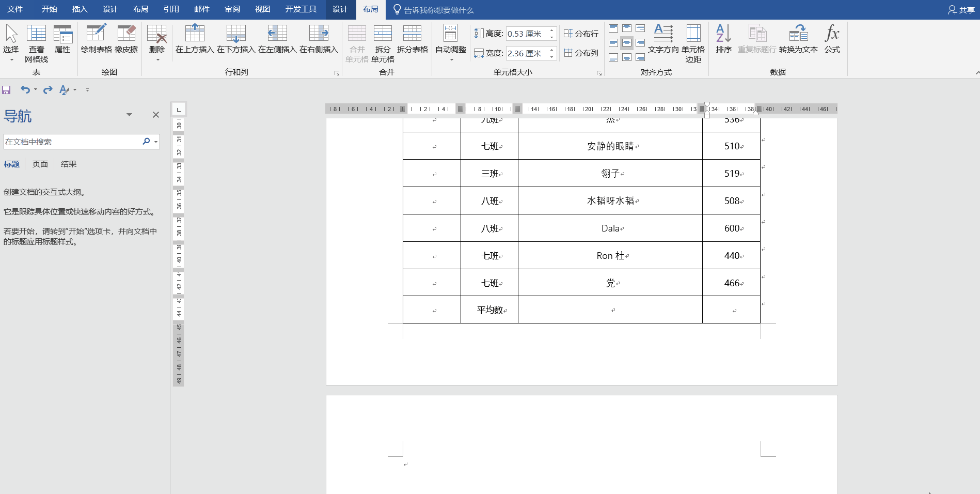Align cell text bottom right

pyautogui.click(x=640, y=57)
